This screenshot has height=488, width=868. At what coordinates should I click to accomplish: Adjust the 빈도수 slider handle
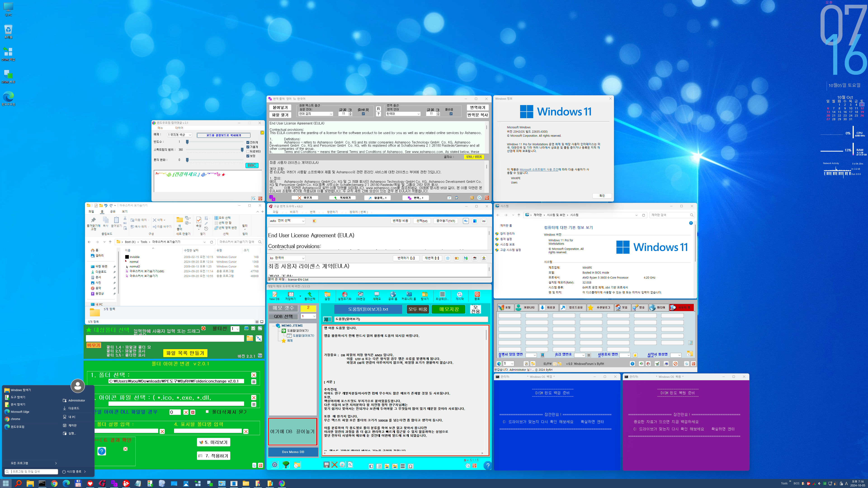(x=187, y=142)
